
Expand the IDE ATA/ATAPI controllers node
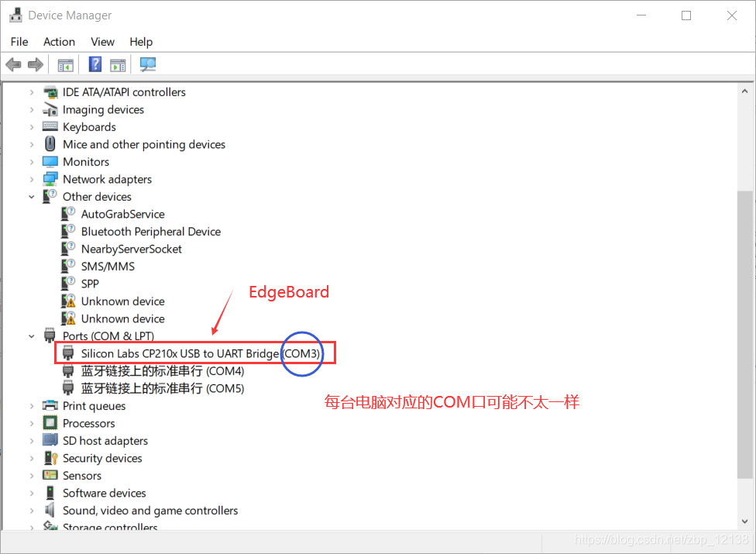[x=32, y=91]
